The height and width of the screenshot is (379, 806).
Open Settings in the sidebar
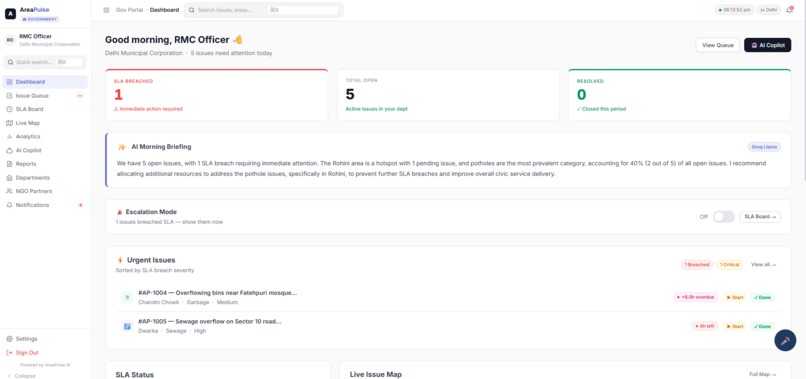tap(45, 339)
